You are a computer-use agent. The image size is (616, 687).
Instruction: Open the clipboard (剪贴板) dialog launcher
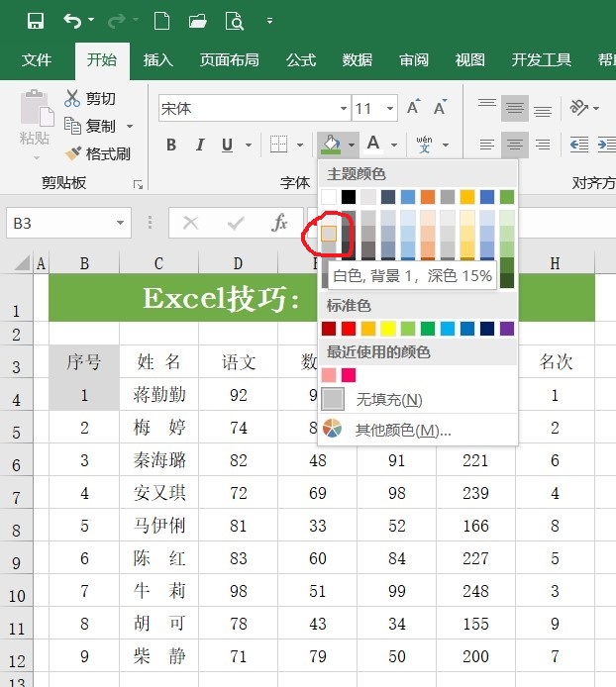[138, 185]
